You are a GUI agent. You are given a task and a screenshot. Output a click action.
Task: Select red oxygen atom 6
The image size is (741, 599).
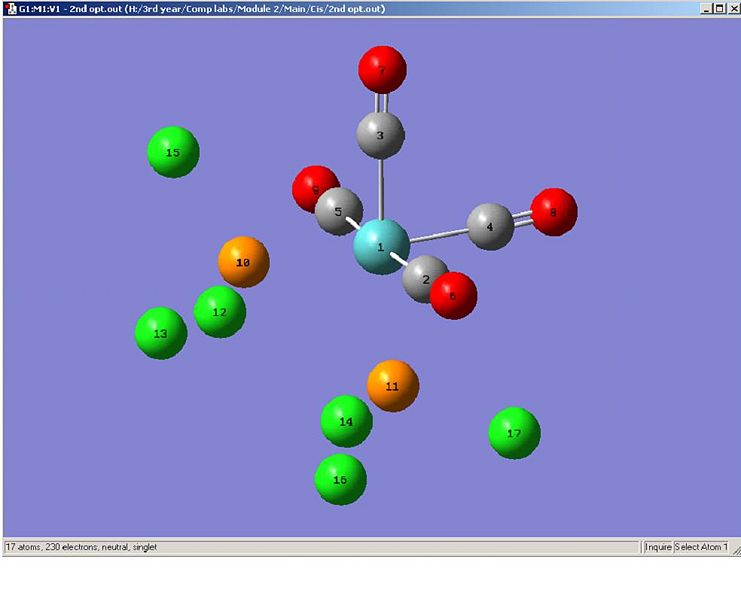tap(453, 296)
